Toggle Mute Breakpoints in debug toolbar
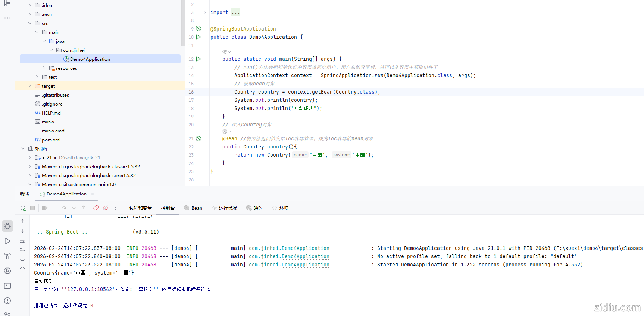644x316 pixels. [x=106, y=208]
